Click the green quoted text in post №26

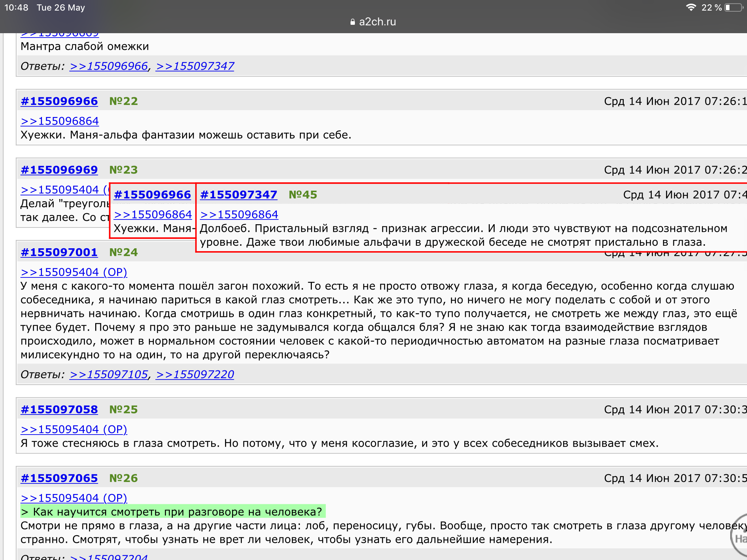(x=173, y=512)
